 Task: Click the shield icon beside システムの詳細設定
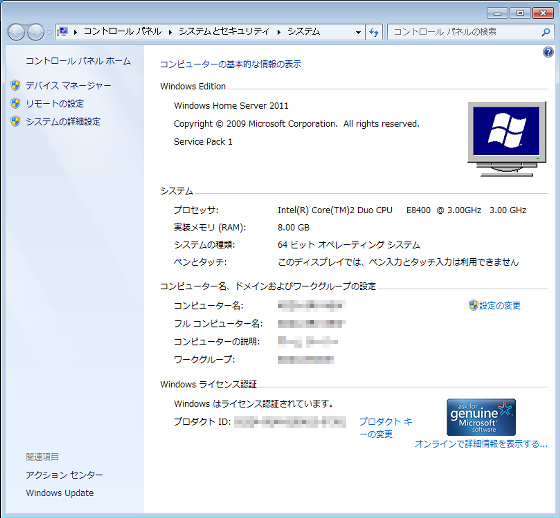tap(15, 121)
